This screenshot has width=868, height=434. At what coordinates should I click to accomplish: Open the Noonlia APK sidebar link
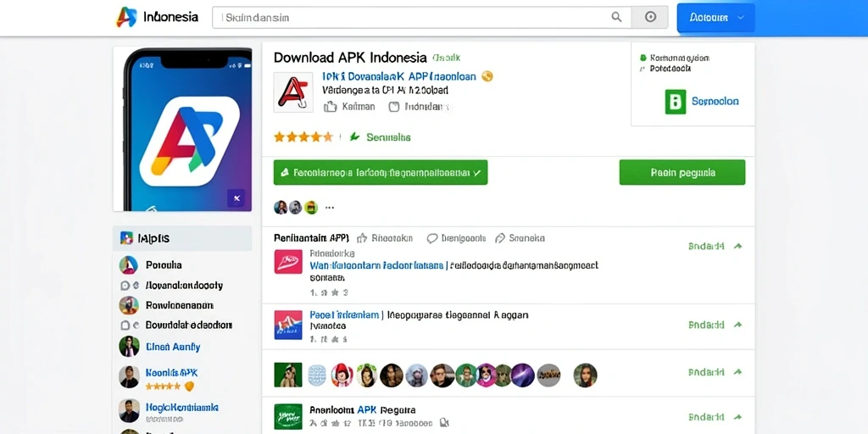point(171,373)
